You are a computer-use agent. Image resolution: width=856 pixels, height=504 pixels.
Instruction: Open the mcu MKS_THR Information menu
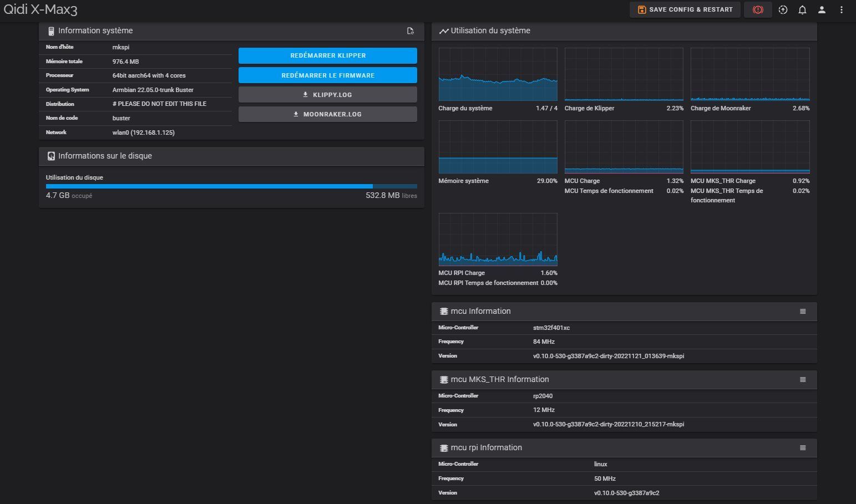coord(802,380)
